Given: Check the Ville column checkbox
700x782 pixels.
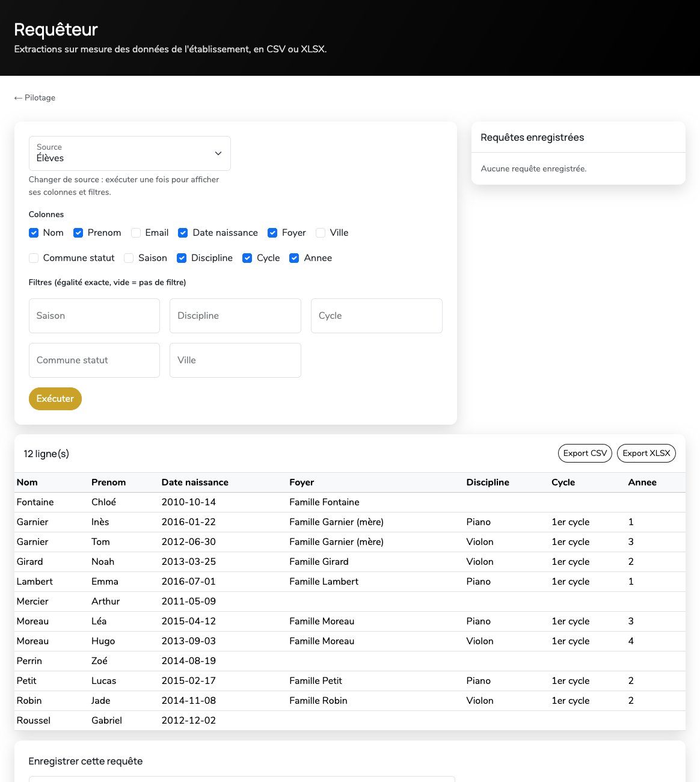Looking at the screenshot, I should [x=321, y=233].
